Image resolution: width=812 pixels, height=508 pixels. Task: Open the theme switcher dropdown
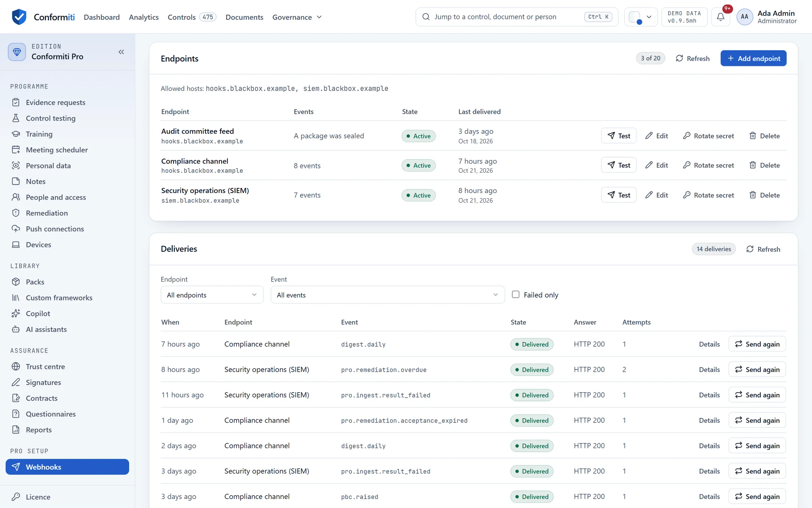(641, 17)
